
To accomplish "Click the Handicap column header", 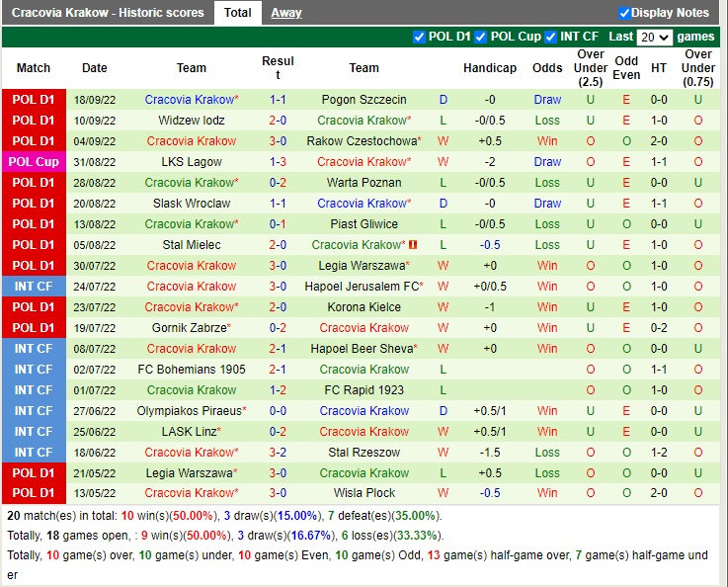I will tap(490, 68).
